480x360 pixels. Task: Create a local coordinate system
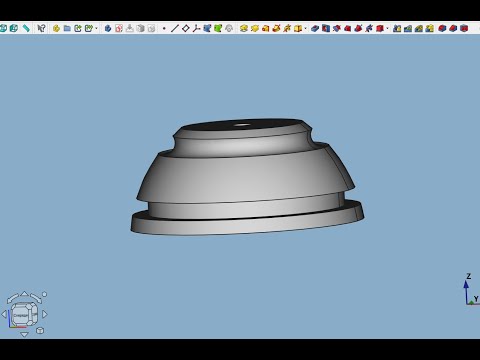(196, 28)
